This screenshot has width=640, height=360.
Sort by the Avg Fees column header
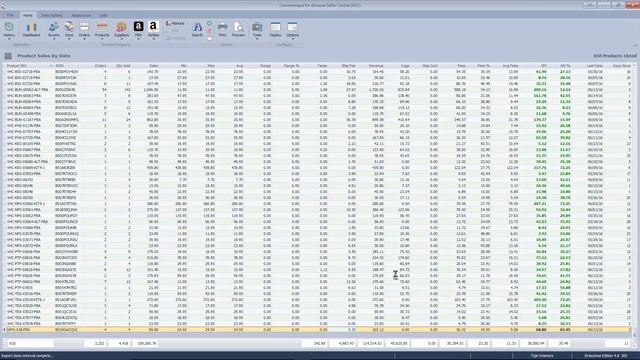(x=506, y=66)
